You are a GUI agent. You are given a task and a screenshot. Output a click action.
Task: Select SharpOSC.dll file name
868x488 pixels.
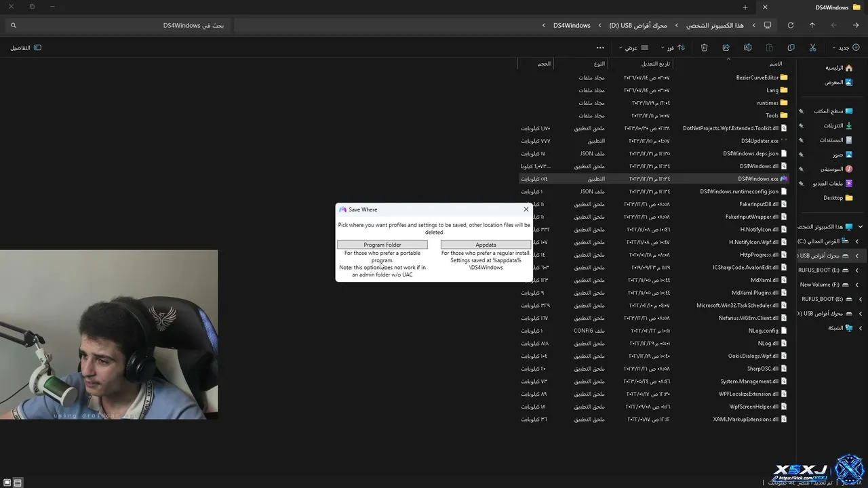(763, 369)
